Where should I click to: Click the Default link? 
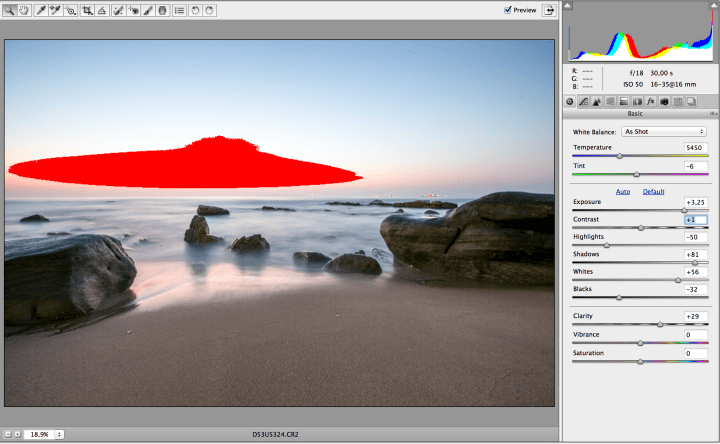(653, 191)
